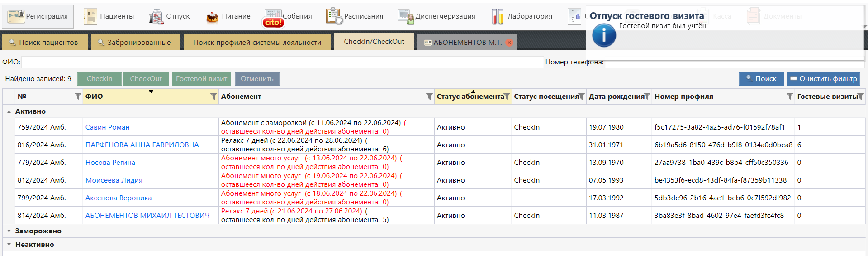Expand the Неактивно group
Image resolution: width=868 pixels, height=256 pixels.
click(9, 245)
